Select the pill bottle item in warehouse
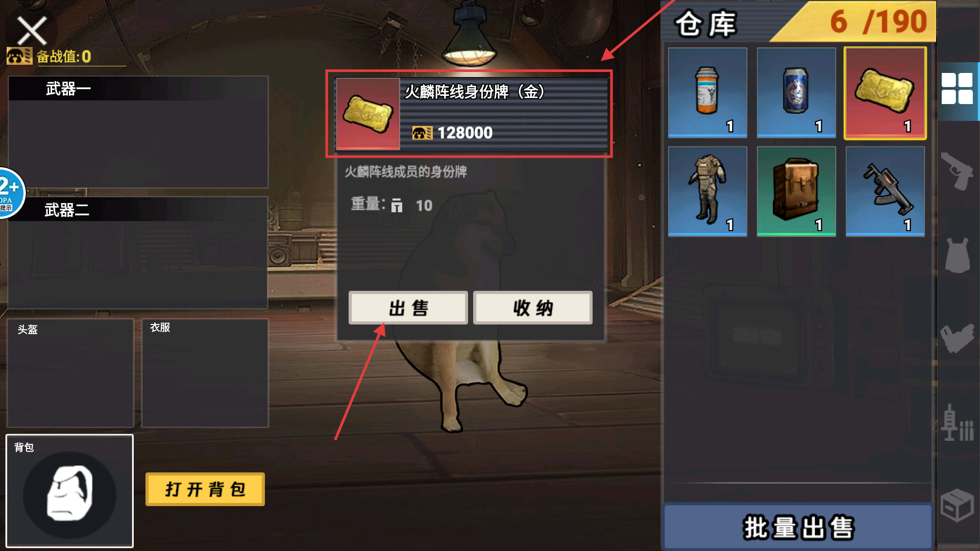This screenshot has width=980, height=551. click(x=707, y=92)
